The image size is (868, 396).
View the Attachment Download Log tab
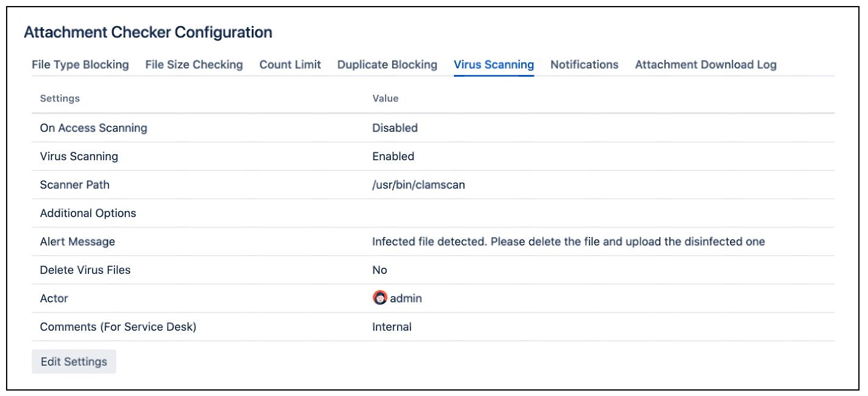(705, 65)
